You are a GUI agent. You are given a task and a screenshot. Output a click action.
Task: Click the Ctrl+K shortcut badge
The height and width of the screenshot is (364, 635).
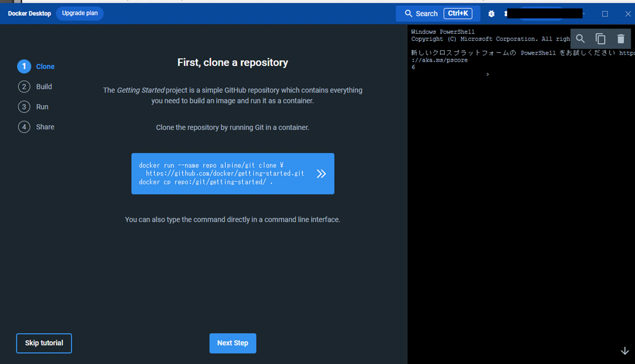point(458,14)
